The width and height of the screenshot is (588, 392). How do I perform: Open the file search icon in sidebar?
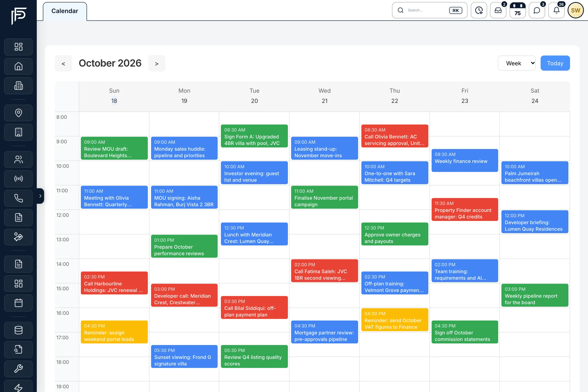pyautogui.click(x=18, y=350)
